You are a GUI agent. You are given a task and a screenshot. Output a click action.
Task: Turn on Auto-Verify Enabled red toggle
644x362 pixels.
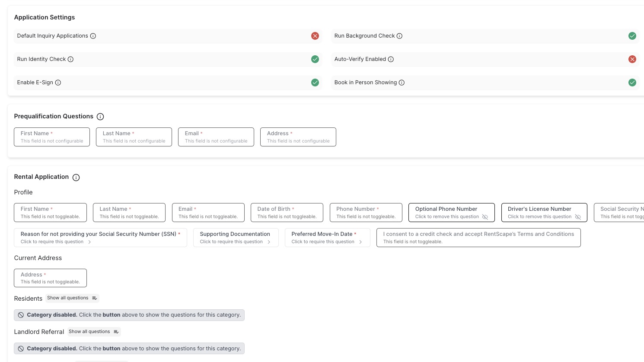pos(632,59)
